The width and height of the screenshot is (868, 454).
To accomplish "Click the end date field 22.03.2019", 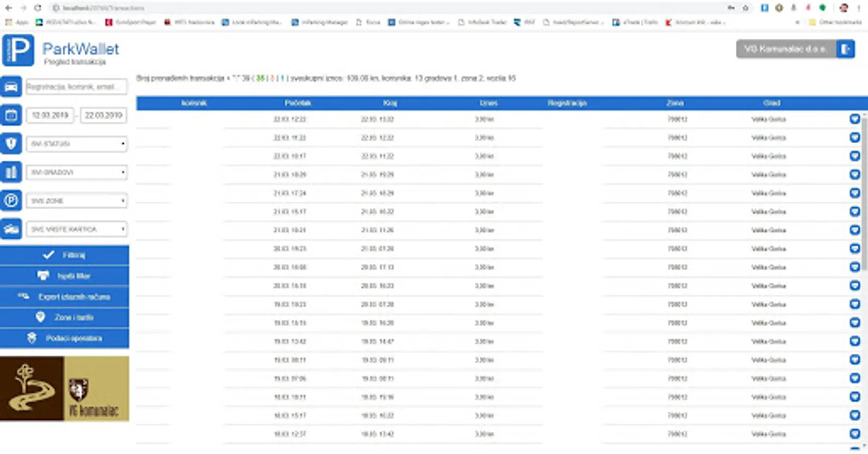I will (x=104, y=115).
